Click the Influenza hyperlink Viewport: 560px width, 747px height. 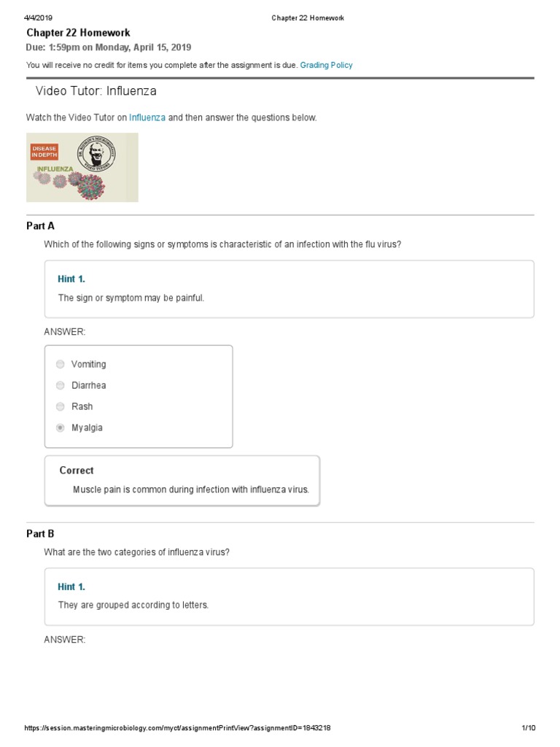(x=147, y=117)
